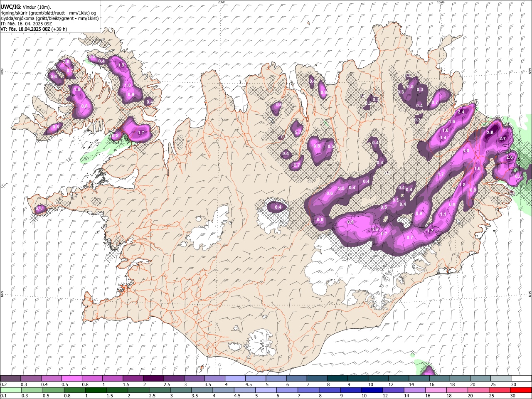The image size is (532, 399).
Task: Click the 2.4 snowfall value in the northeast band
Action: pyautogui.click(x=461, y=112)
